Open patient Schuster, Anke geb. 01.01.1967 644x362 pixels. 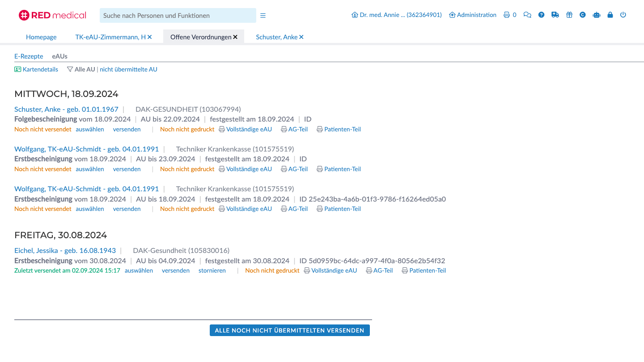(x=66, y=109)
